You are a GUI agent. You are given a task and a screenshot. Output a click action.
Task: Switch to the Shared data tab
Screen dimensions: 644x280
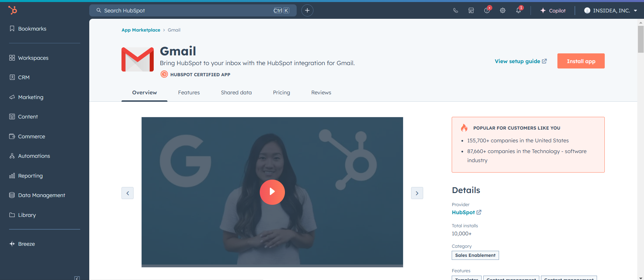tap(236, 93)
